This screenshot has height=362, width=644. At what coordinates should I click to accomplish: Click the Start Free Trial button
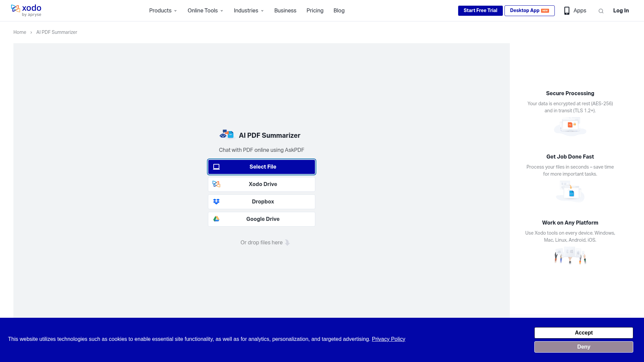pyautogui.click(x=480, y=11)
